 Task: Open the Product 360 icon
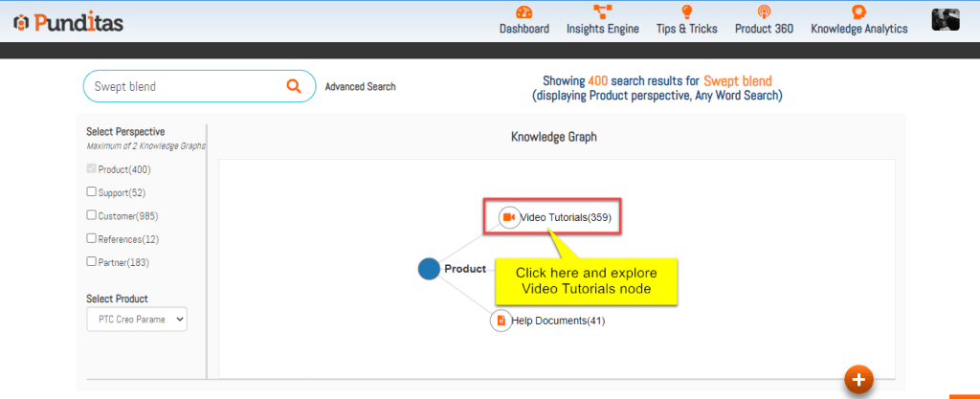click(763, 12)
